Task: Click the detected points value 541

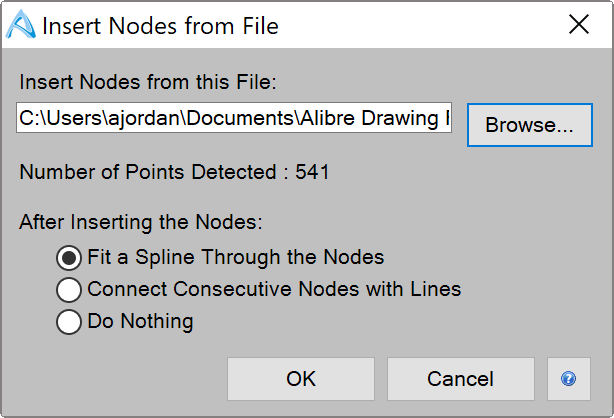Action: click(312, 172)
